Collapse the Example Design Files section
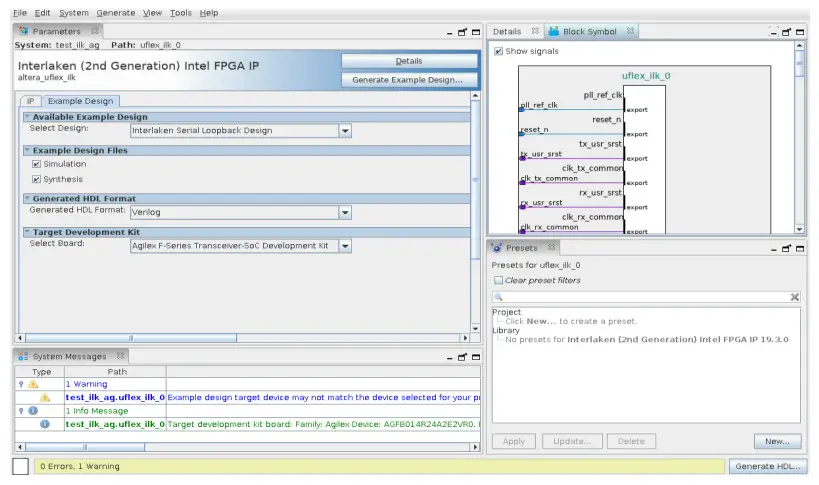Screen dimensions: 819x485 tap(27, 150)
